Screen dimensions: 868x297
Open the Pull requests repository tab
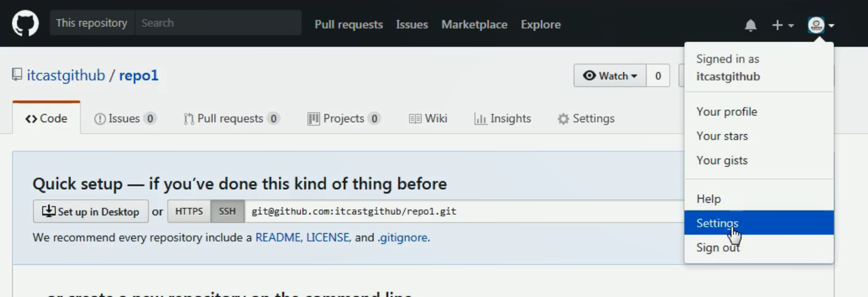pos(232,118)
